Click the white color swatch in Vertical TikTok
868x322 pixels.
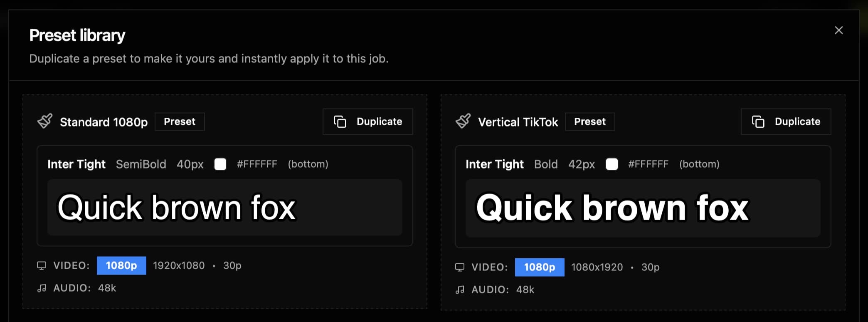click(x=612, y=164)
